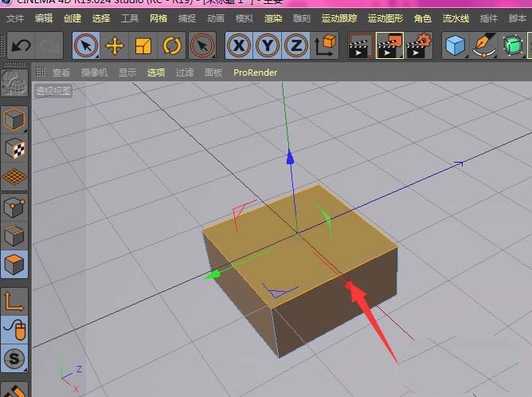Toggle the Y axis lock

click(x=267, y=45)
